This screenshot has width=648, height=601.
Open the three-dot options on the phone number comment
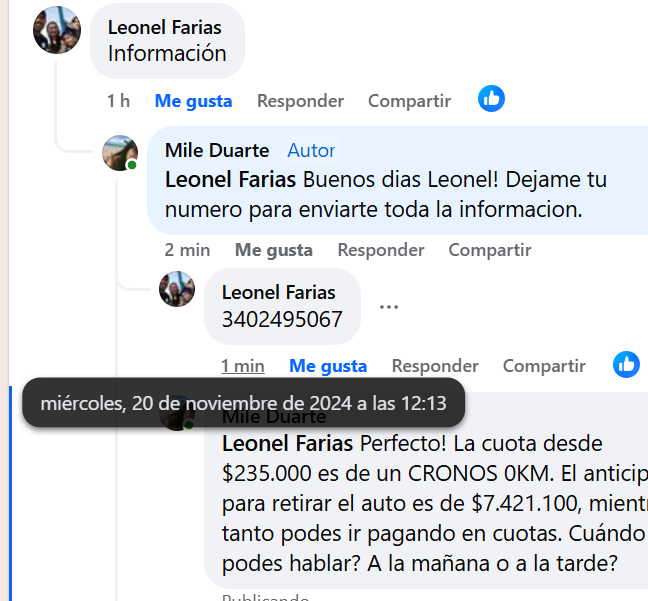click(x=389, y=307)
